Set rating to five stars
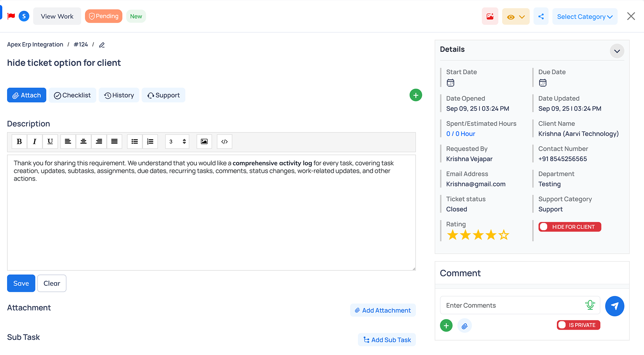Viewport: 644px width, 355px height. coord(503,235)
